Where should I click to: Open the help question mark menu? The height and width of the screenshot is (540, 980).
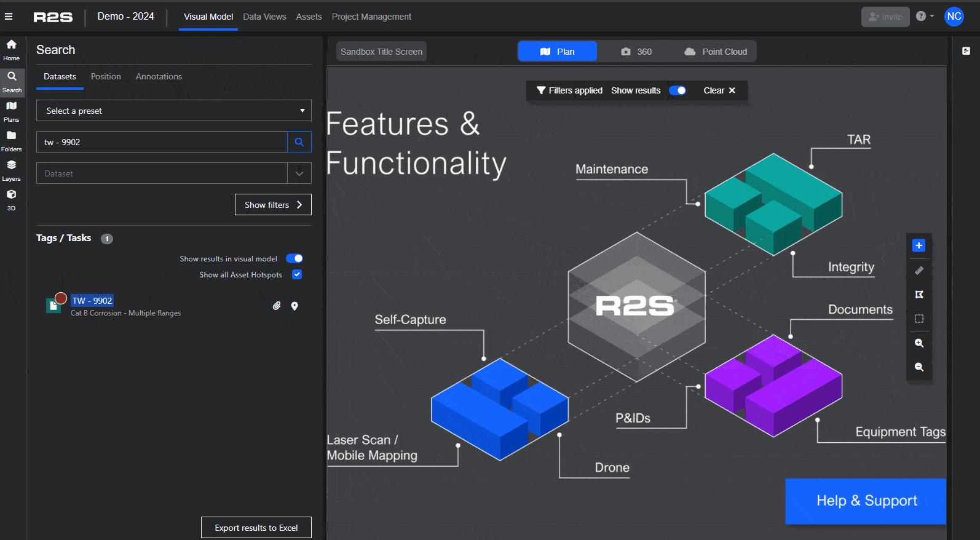(x=925, y=17)
